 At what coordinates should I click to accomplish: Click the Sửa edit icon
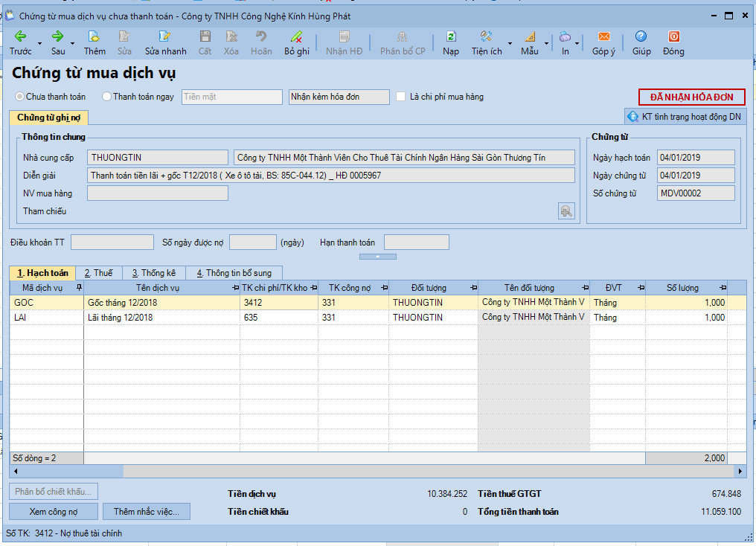tap(124, 36)
